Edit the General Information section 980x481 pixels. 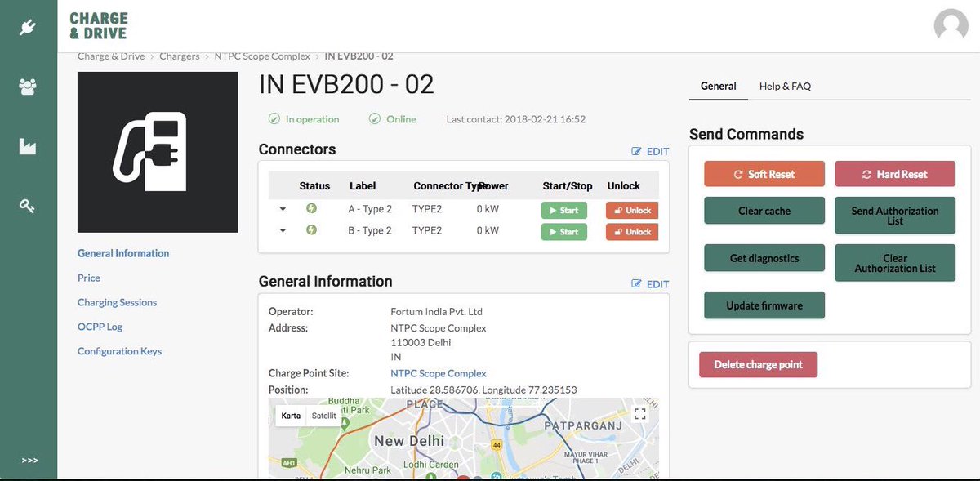click(x=650, y=284)
